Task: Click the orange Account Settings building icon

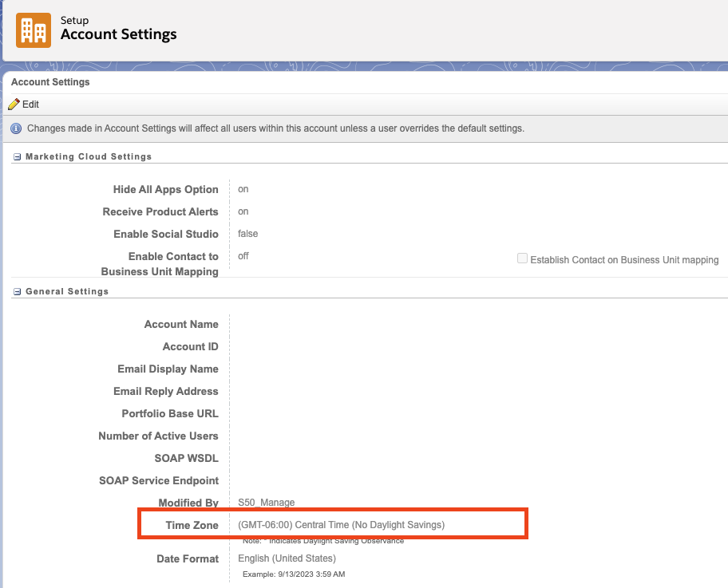Action: tap(34, 30)
